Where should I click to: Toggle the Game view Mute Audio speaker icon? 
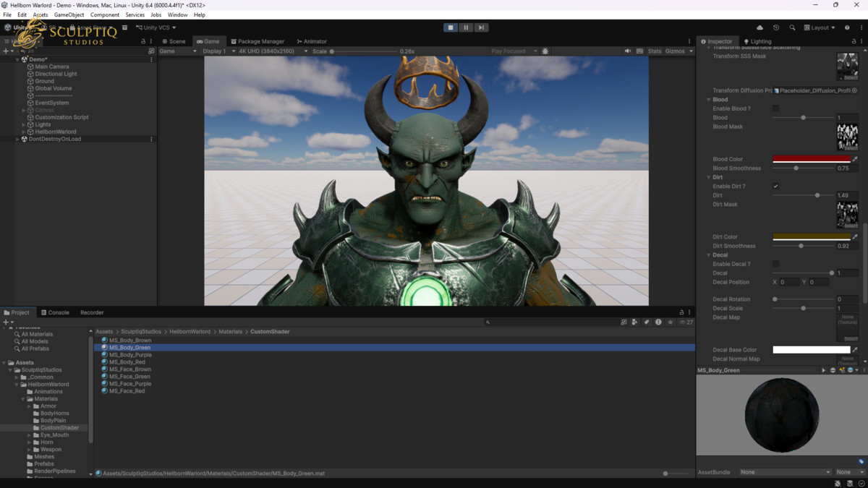(x=627, y=51)
